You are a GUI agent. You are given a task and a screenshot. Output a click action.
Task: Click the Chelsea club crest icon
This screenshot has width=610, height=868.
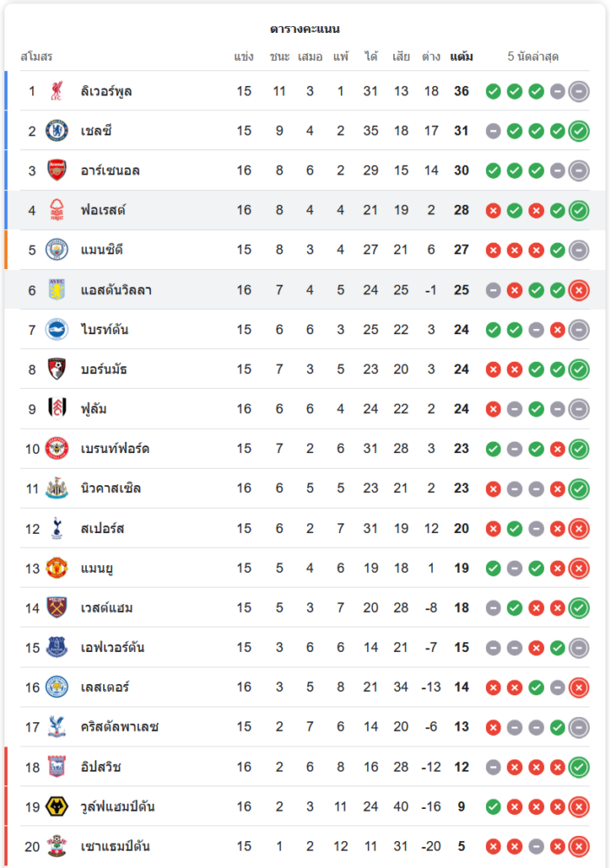click(56, 131)
